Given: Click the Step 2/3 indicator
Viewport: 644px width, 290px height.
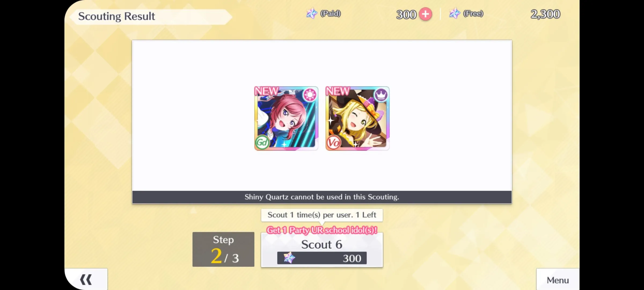Looking at the screenshot, I should pos(223,249).
